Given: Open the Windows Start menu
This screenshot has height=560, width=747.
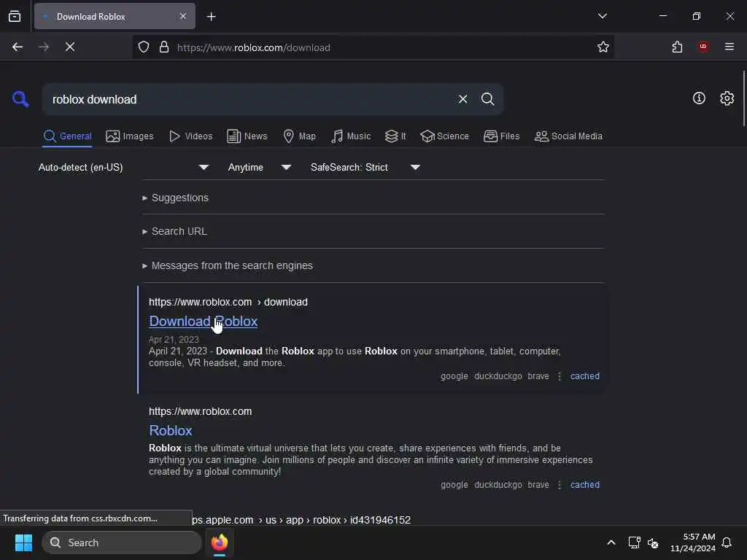Looking at the screenshot, I should pyautogui.click(x=23, y=542).
